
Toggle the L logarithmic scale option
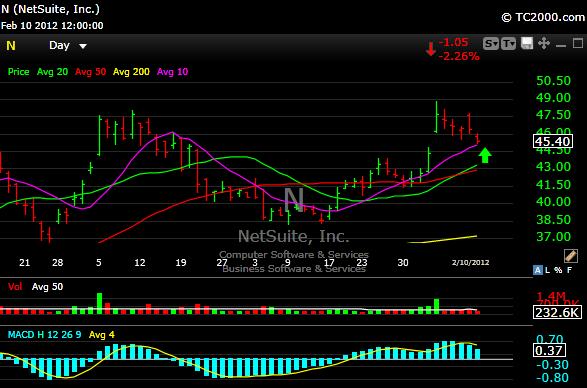547,270
